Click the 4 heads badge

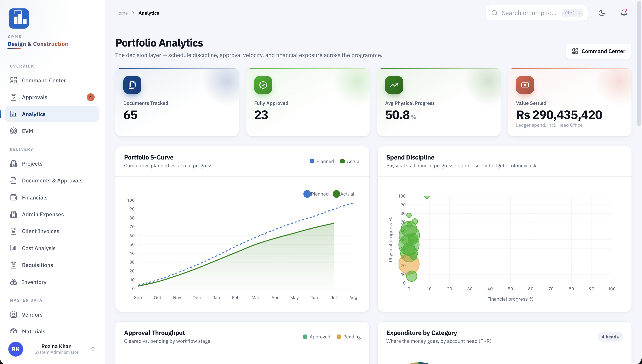[610, 336]
